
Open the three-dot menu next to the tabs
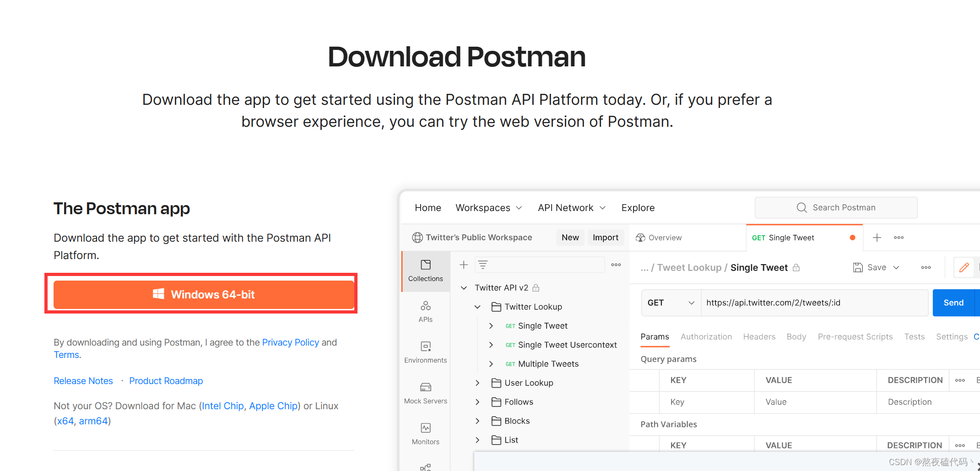(899, 238)
